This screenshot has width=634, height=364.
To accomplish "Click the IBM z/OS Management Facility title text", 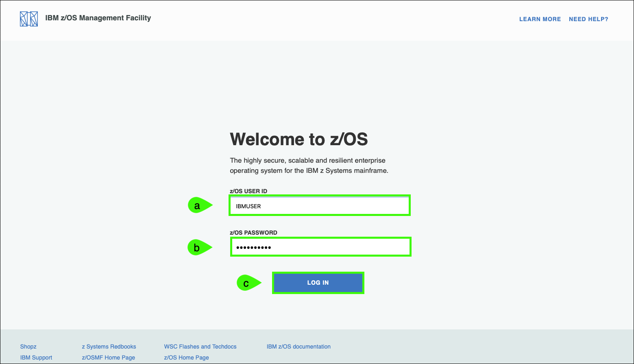I will click(x=98, y=18).
